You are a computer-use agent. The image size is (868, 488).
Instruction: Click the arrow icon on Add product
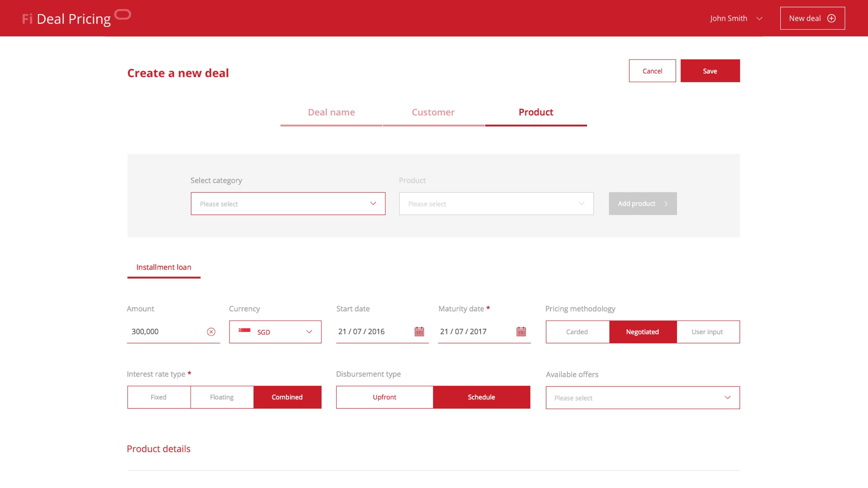pyautogui.click(x=666, y=203)
